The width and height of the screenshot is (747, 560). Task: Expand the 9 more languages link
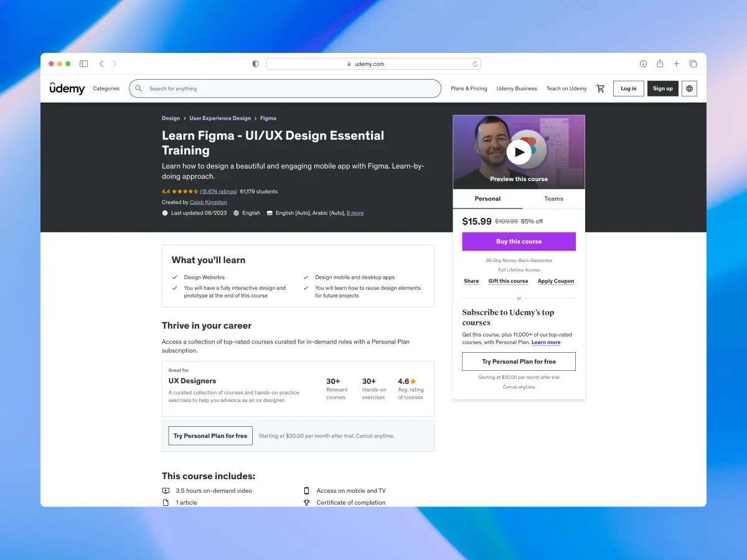(355, 213)
